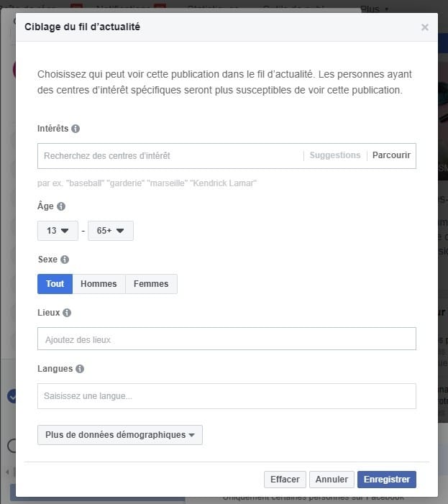Click the Effacer button

[285, 480]
